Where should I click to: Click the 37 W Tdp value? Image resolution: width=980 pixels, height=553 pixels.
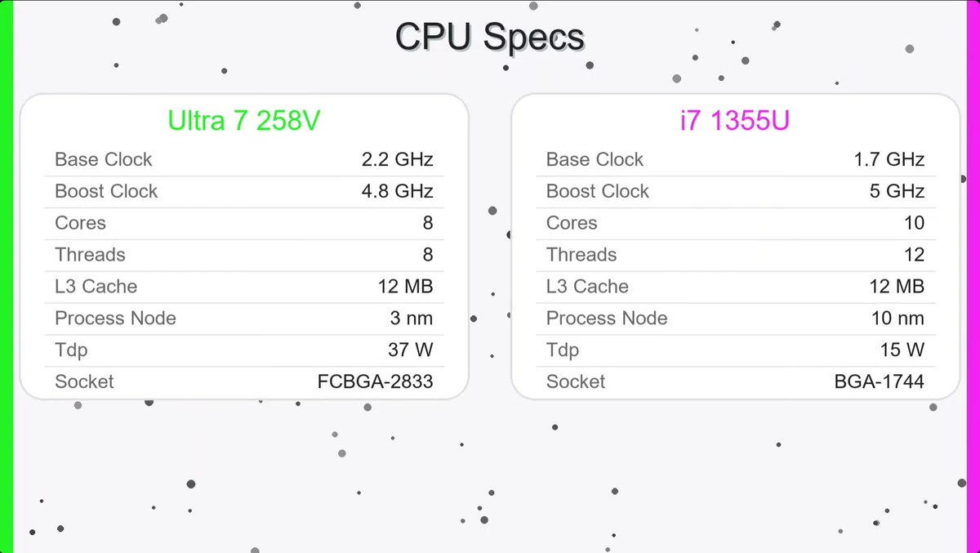[410, 350]
